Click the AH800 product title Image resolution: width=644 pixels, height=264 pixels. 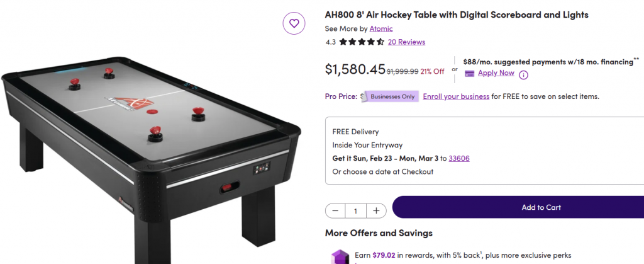[457, 14]
